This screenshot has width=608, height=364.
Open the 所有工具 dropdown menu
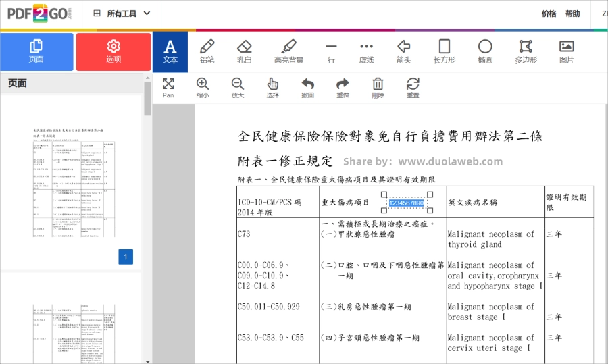pyautogui.click(x=122, y=14)
